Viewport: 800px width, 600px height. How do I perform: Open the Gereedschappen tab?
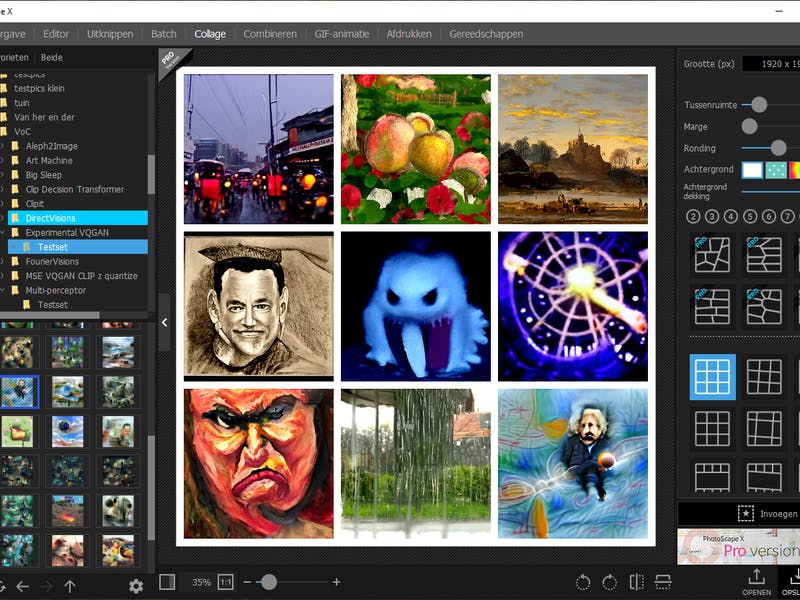486,34
